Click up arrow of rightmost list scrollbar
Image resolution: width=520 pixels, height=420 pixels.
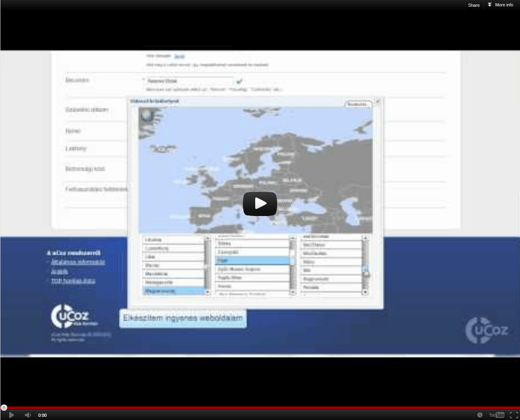[x=365, y=238]
